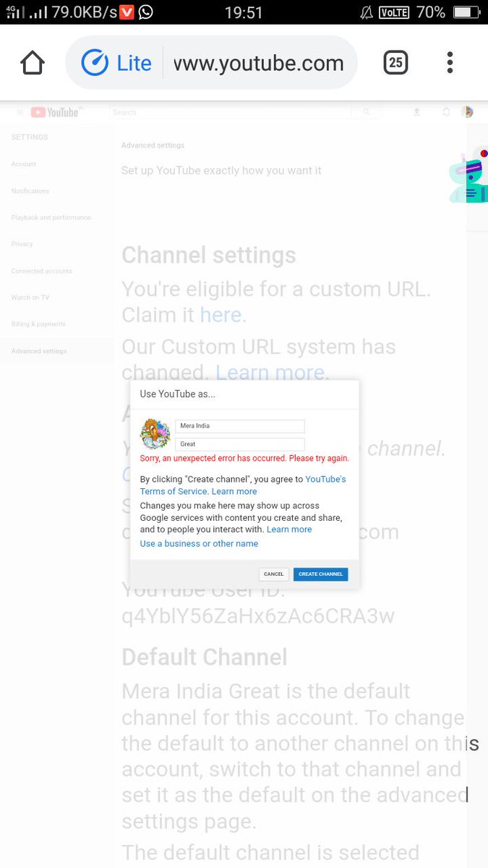Open the account avatar in YouTube header
Viewport: 488px width, 868px height.
pyautogui.click(x=468, y=112)
